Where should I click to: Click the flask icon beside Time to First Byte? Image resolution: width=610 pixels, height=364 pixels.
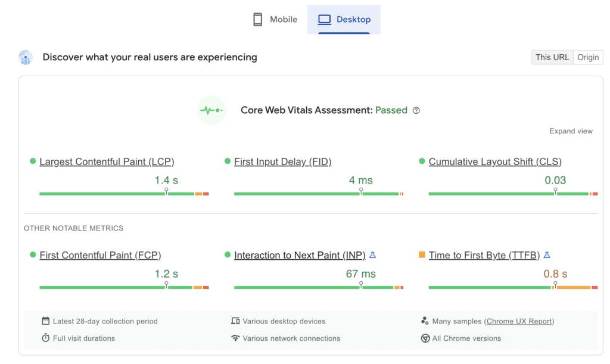(547, 255)
